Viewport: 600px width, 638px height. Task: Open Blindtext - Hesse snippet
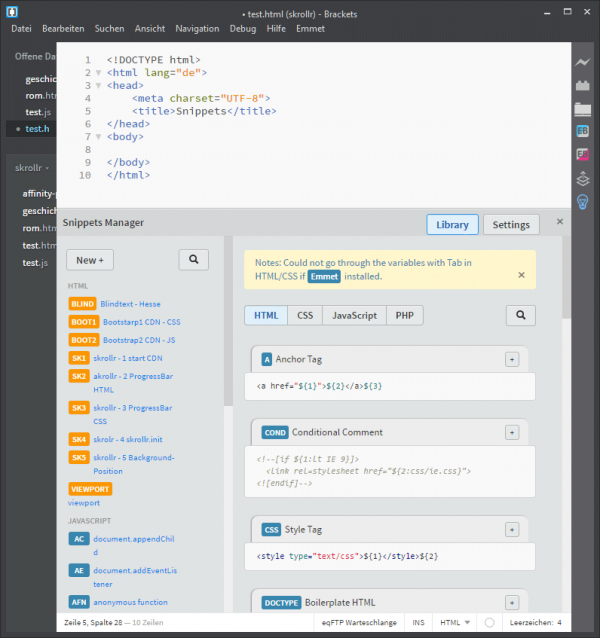130,304
